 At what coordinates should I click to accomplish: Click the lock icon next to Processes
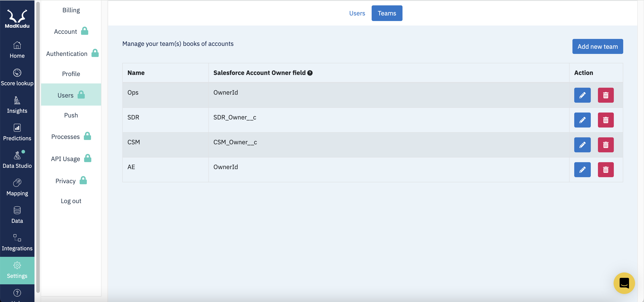[x=87, y=136]
